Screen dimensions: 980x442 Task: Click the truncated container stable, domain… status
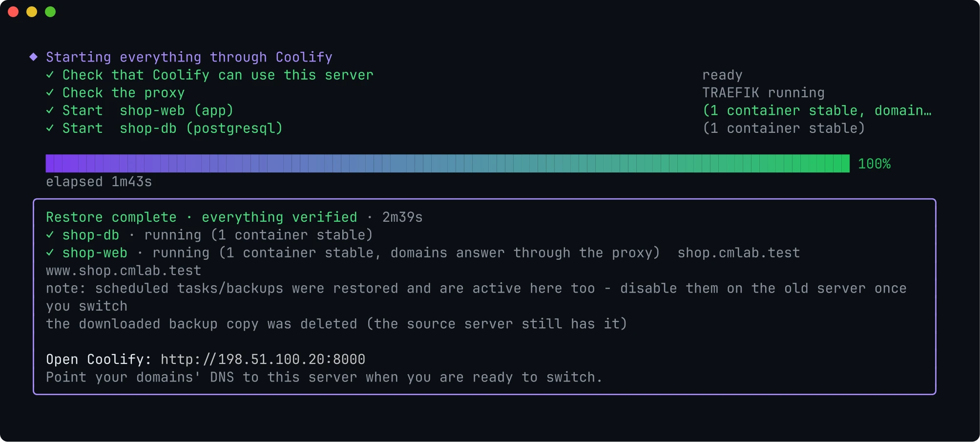[817, 111]
